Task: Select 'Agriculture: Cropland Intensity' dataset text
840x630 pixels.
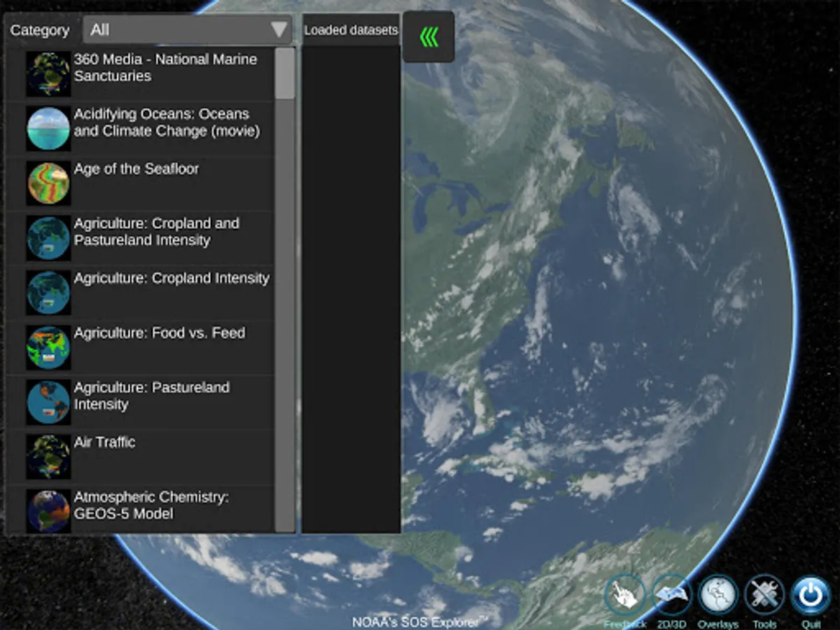Action: (171, 279)
